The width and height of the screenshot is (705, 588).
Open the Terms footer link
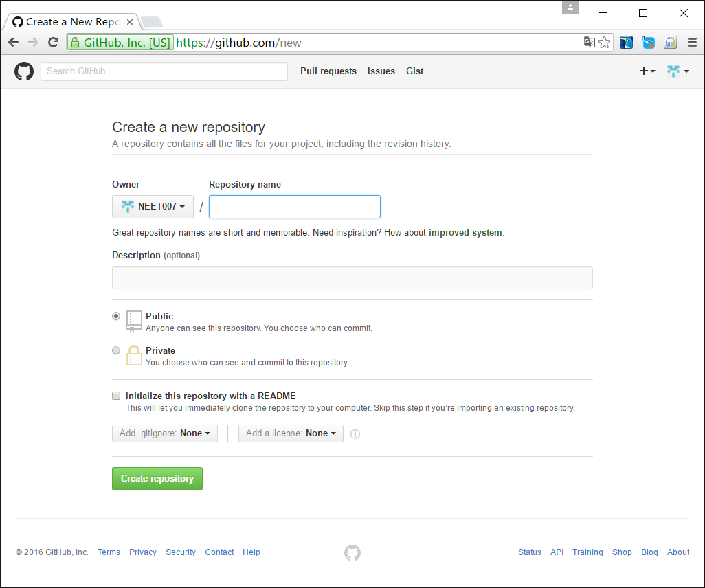(x=109, y=552)
